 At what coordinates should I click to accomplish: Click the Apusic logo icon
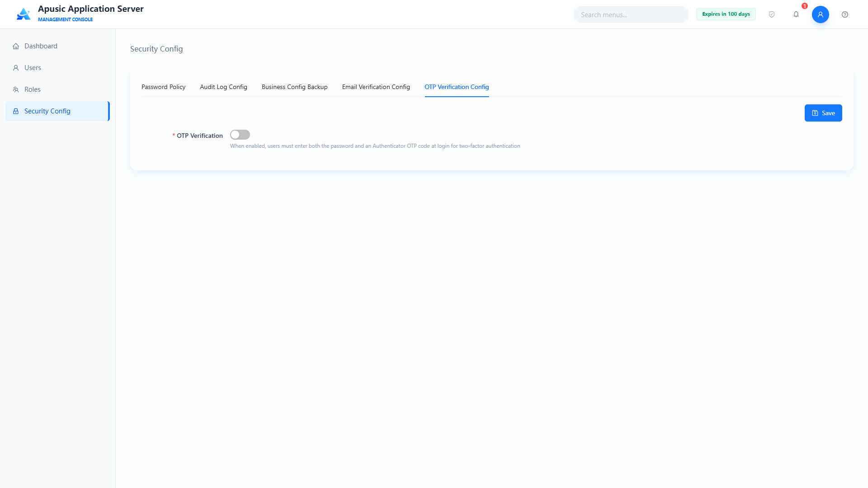click(x=24, y=14)
